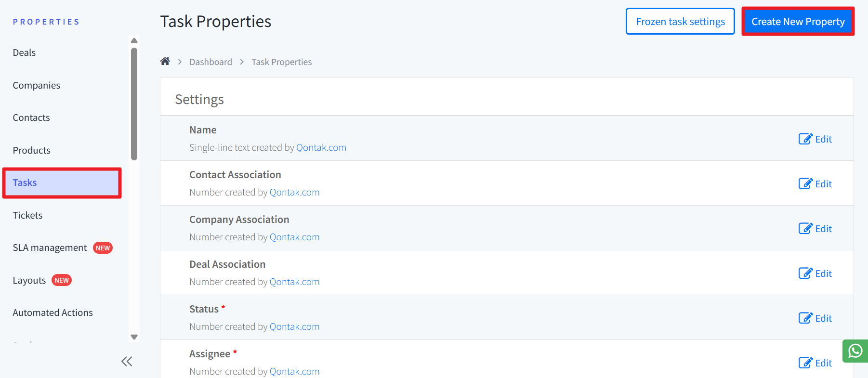
Task: Select Deals in properties sidebar
Action: click(24, 53)
